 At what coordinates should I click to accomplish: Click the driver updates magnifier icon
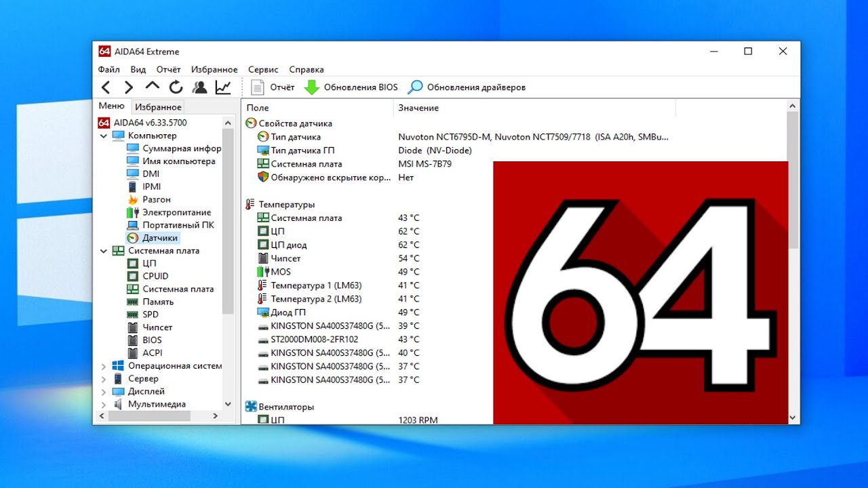point(415,87)
